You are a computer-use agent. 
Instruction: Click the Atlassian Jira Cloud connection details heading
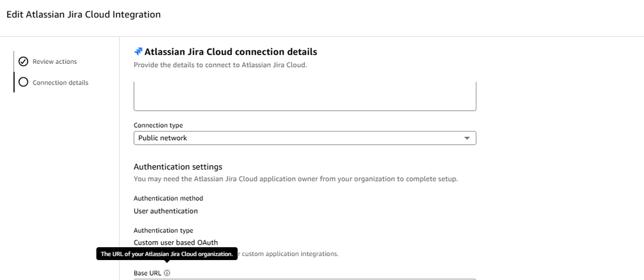[231, 52]
